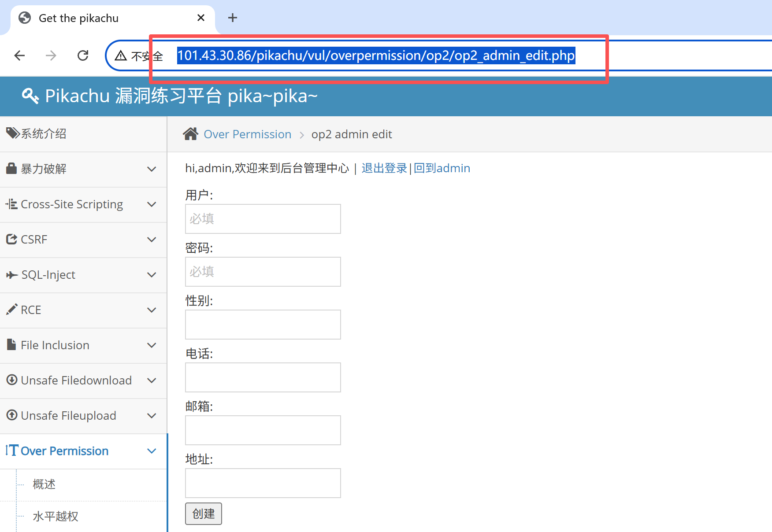This screenshot has width=772, height=532.
Task: Focus the 邮箱 email input field
Action: tap(263, 430)
